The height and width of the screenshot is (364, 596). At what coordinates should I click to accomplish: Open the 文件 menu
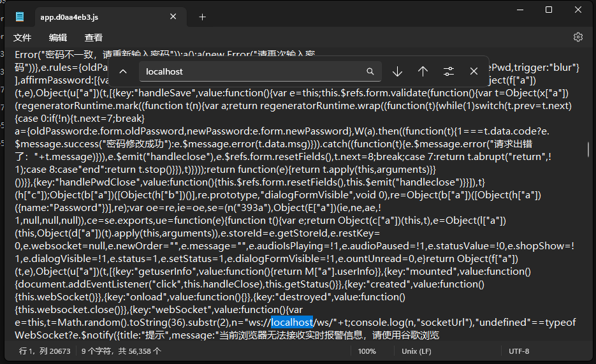[22, 38]
